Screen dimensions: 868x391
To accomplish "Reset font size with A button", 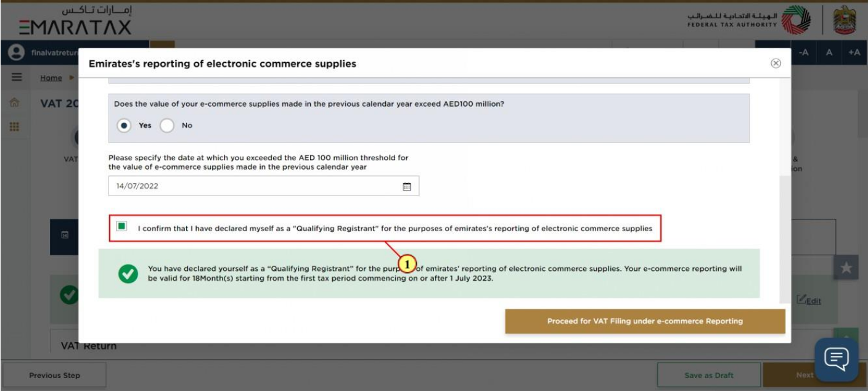I will (x=829, y=53).
